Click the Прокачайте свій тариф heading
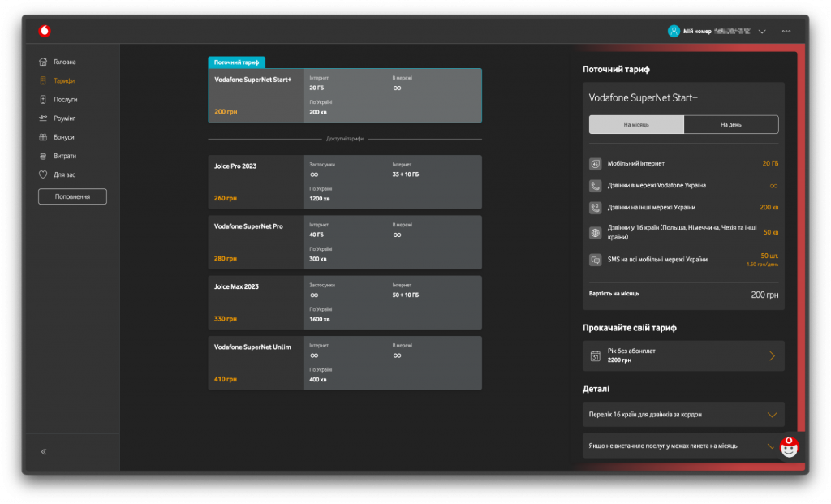831x504 pixels. [630, 328]
